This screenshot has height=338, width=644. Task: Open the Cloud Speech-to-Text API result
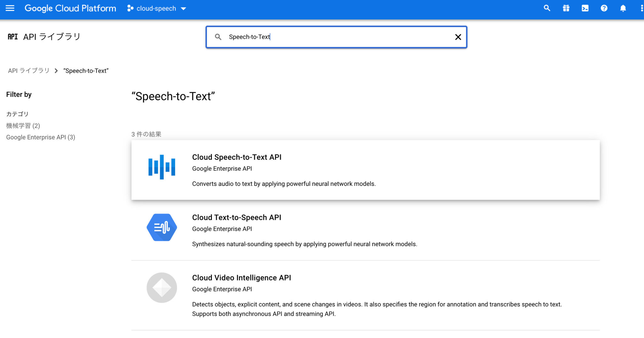(237, 157)
